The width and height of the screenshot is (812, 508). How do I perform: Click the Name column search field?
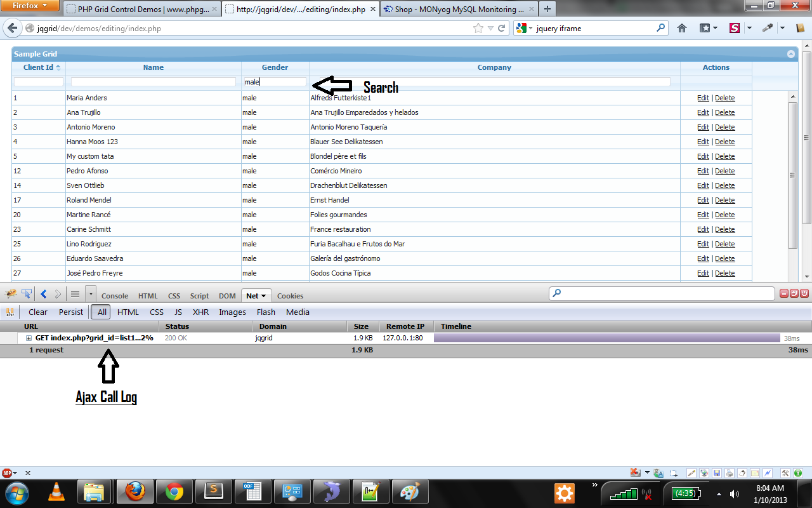[153, 82]
